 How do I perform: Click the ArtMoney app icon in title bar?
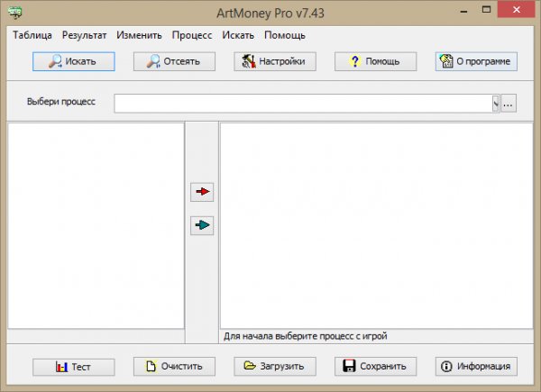click(14, 13)
